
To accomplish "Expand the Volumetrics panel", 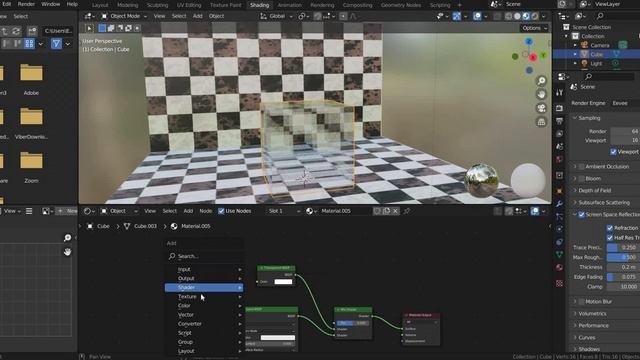I will [x=592, y=313].
